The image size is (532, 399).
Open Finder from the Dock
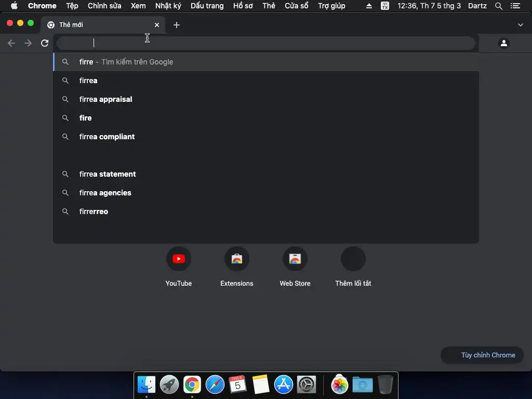click(146, 384)
